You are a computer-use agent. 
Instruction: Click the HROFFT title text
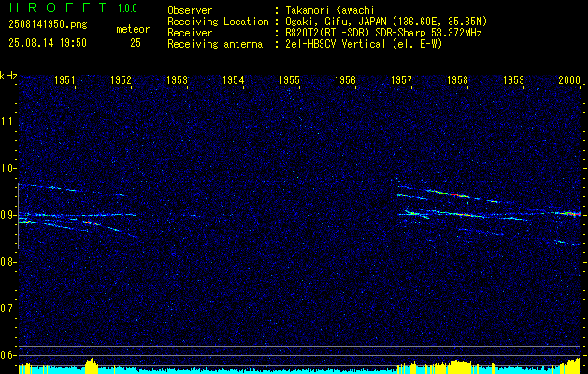click(x=57, y=7)
